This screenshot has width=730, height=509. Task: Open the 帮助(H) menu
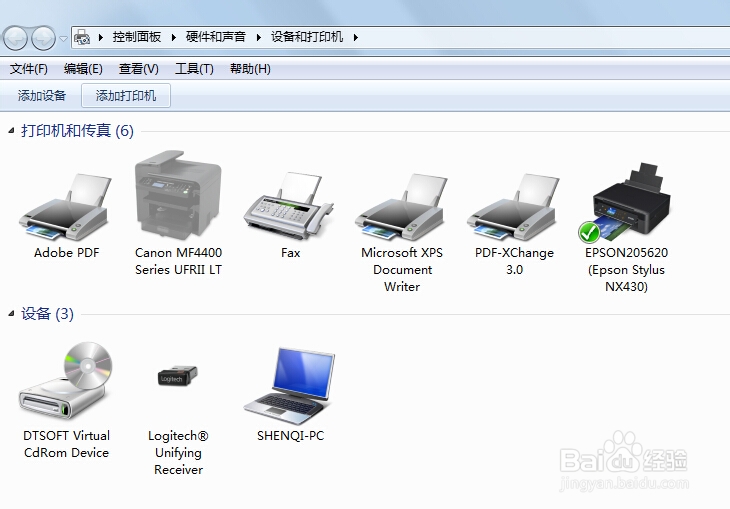coord(250,69)
